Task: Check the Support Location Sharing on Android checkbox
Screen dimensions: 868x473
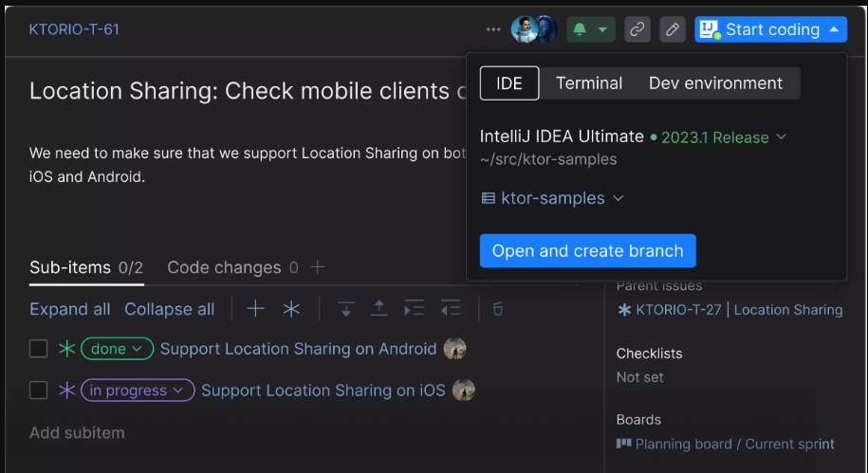Action: click(x=38, y=349)
